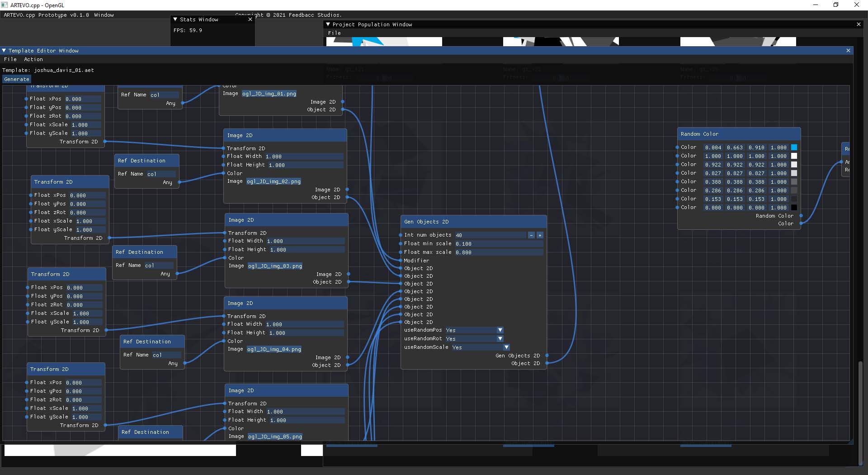Click the Int num objects input pin
868x475 pixels.
(401, 235)
